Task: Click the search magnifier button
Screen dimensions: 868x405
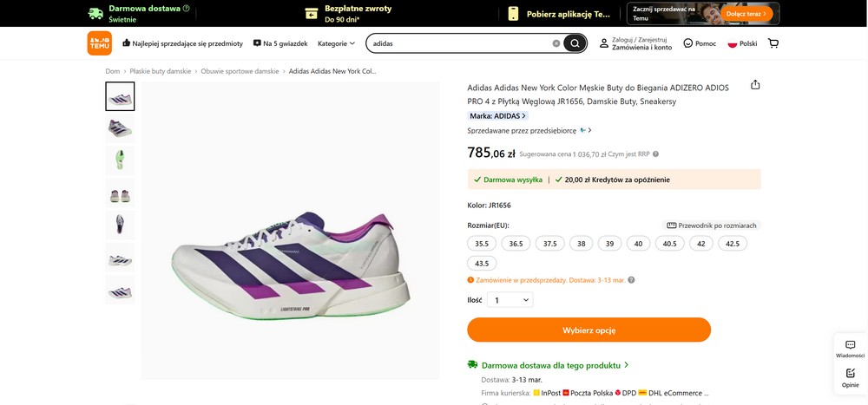Action: pos(575,43)
